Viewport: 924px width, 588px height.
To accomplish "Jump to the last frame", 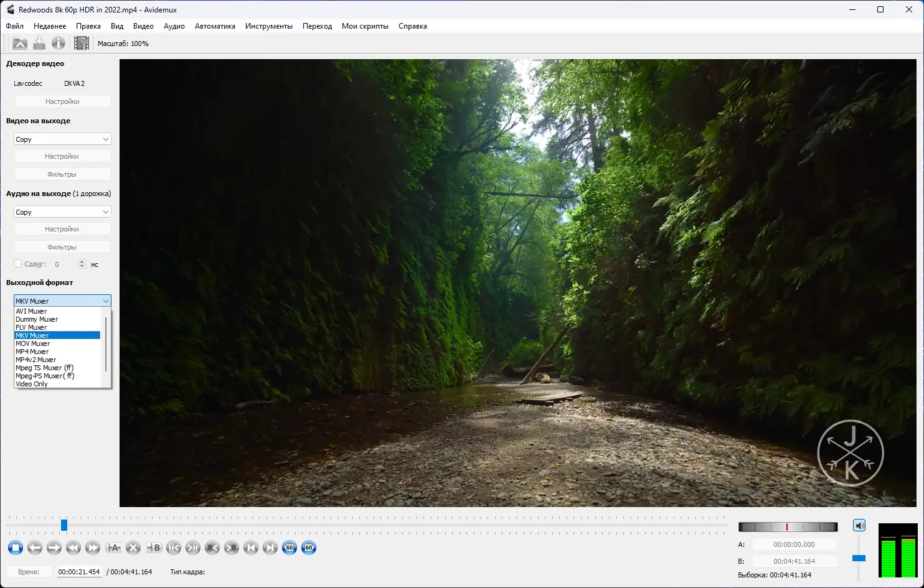I will click(270, 548).
